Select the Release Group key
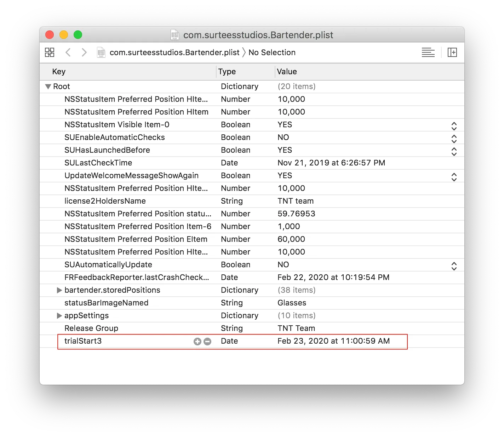504x437 pixels. (x=91, y=328)
